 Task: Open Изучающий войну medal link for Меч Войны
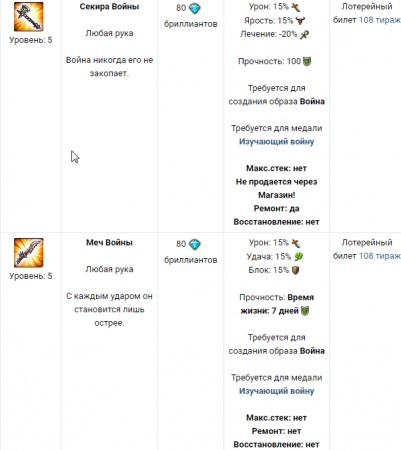277,391
